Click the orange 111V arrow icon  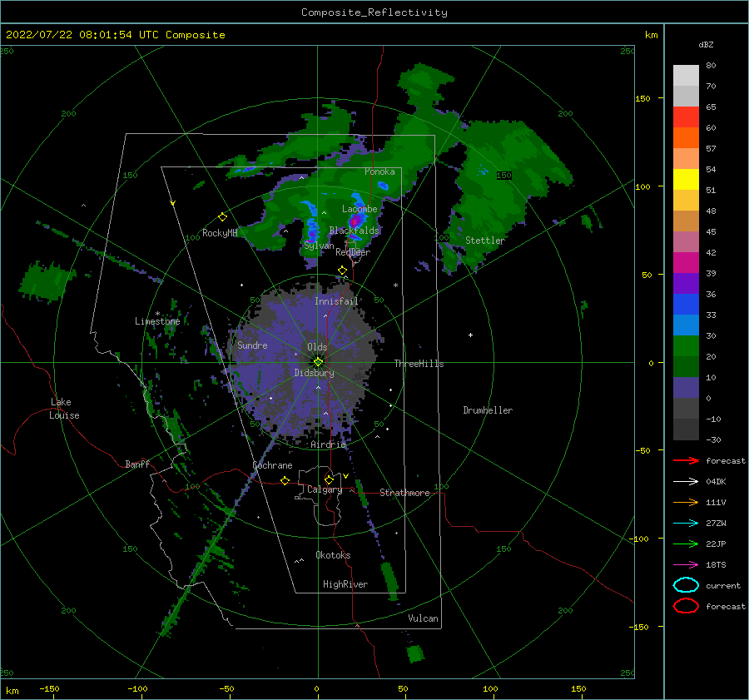pos(686,502)
